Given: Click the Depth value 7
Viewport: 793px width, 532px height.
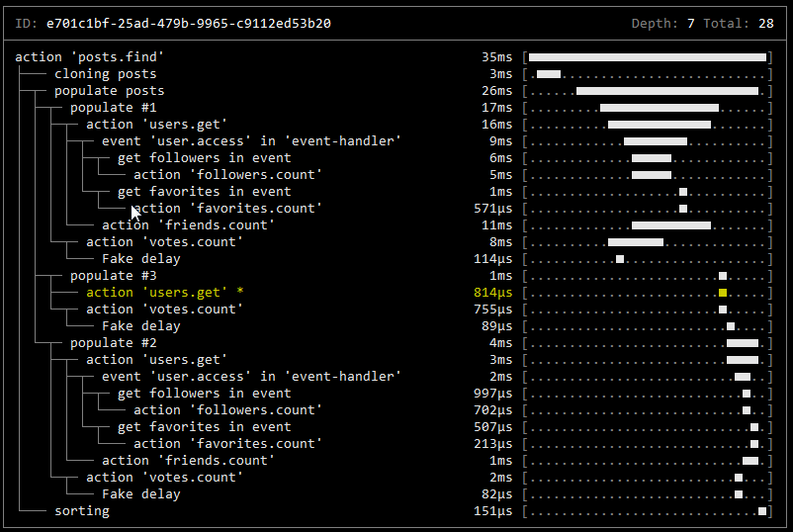Looking at the screenshot, I should click(691, 24).
